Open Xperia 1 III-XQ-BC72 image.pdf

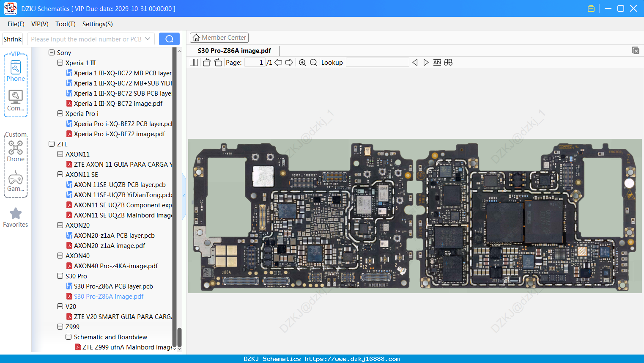(114, 103)
